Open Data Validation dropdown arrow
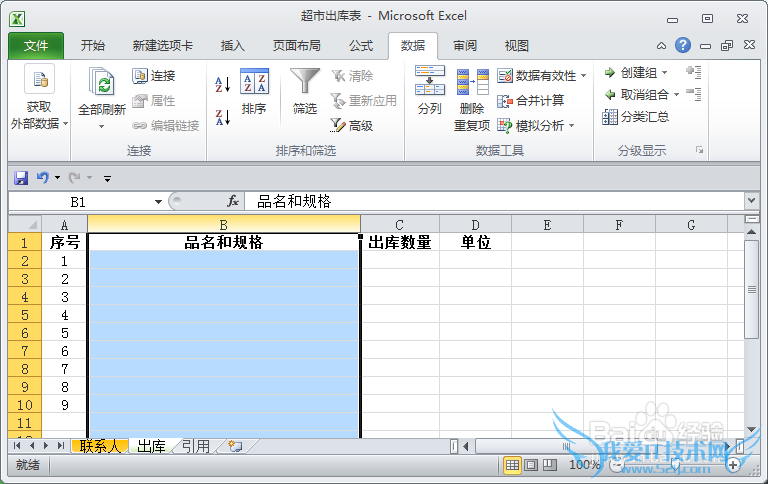 [583, 76]
